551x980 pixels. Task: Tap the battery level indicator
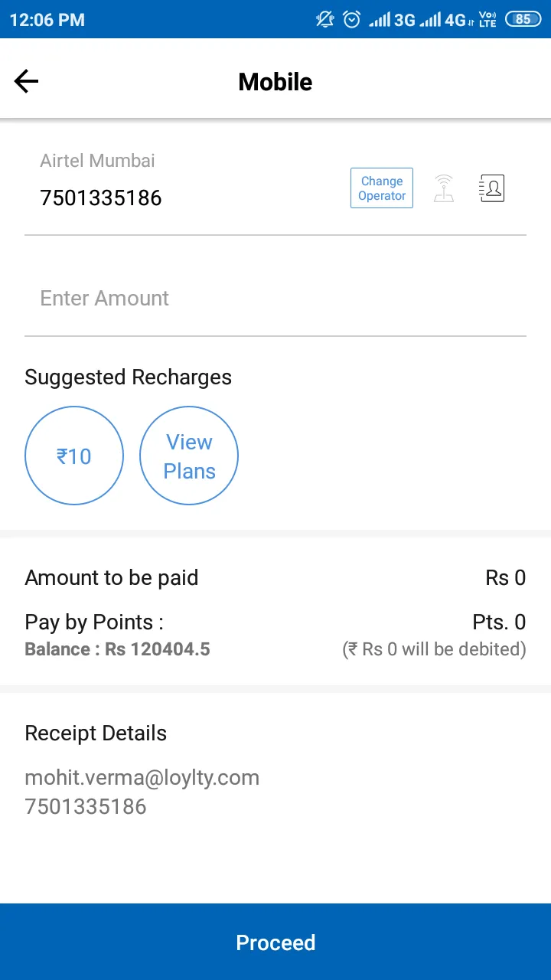(523, 19)
